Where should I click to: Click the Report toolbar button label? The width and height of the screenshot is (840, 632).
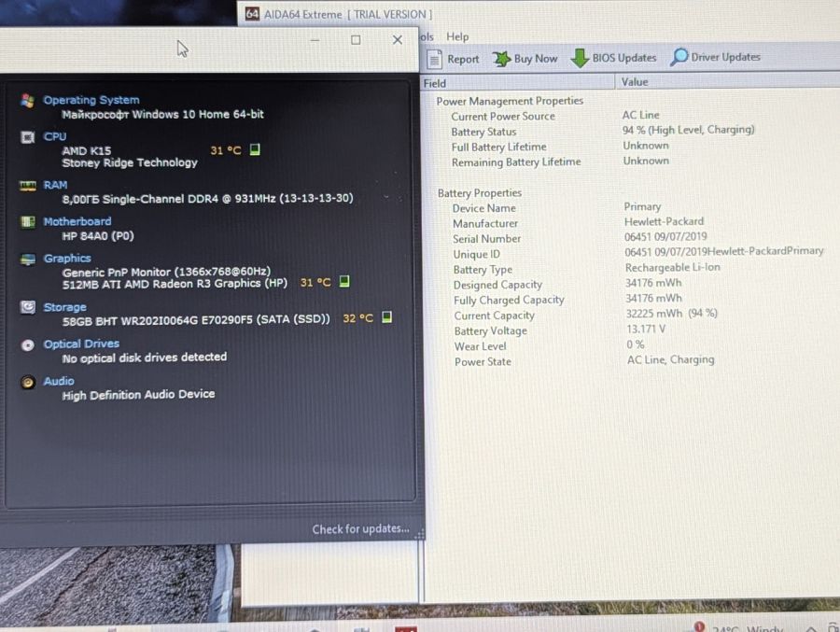(463, 60)
